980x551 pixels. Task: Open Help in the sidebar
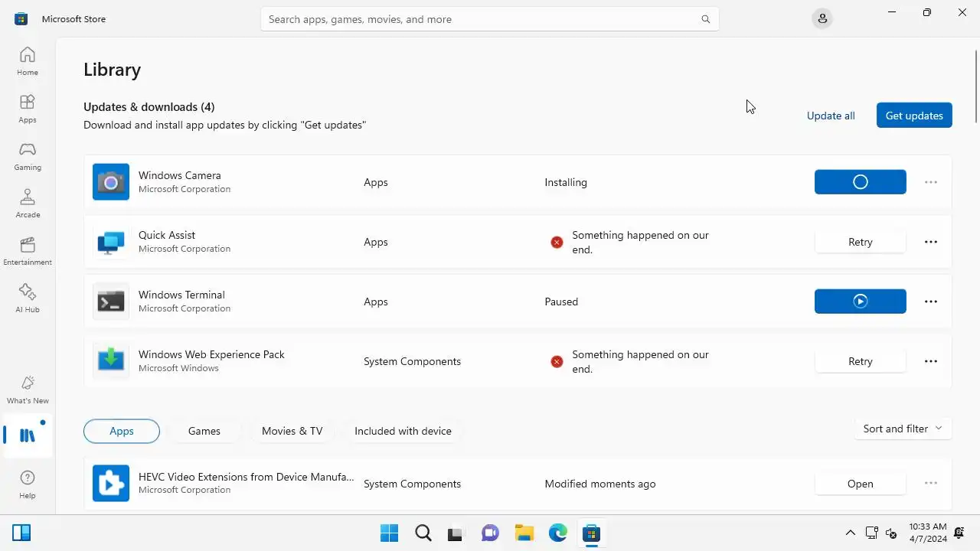(28, 484)
